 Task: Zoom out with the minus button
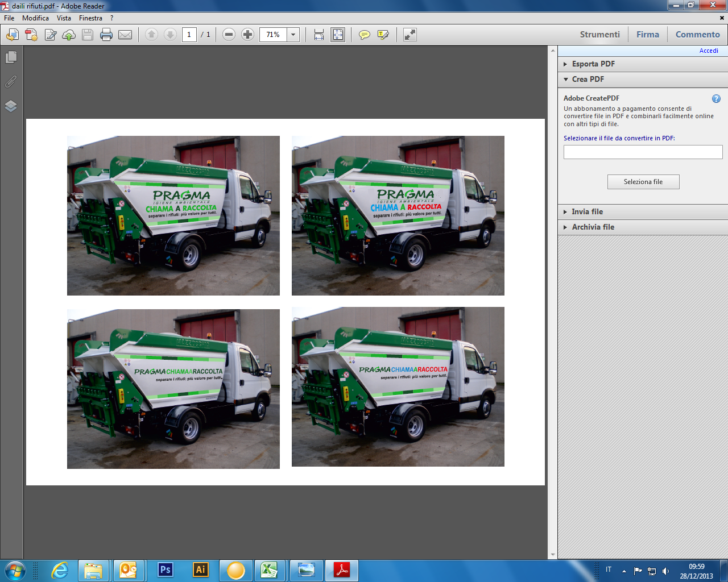(x=229, y=35)
